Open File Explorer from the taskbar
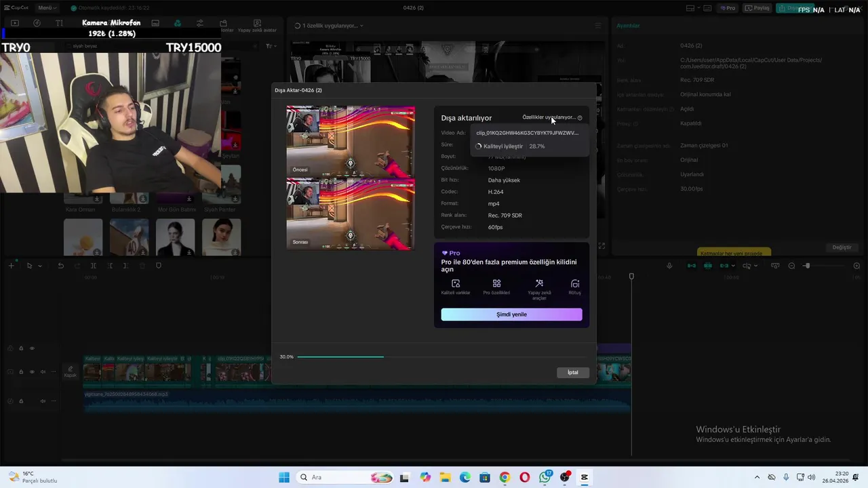This screenshot has width=868, height=488. click(446, 477)
